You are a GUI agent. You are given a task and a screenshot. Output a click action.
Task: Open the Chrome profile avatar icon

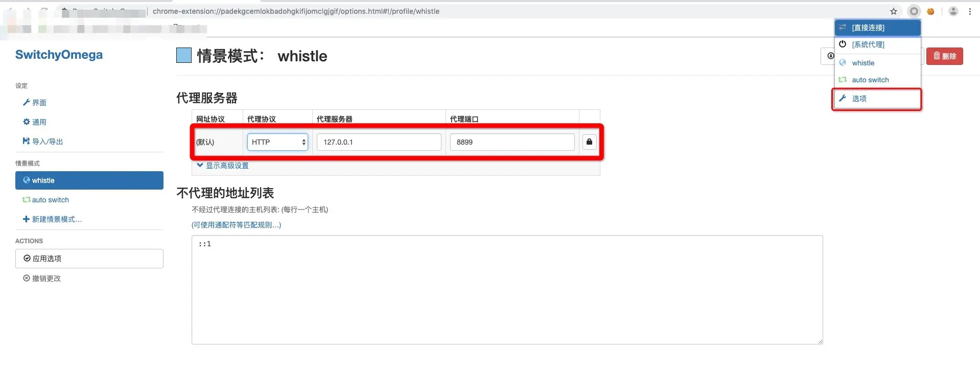[953, 11]
